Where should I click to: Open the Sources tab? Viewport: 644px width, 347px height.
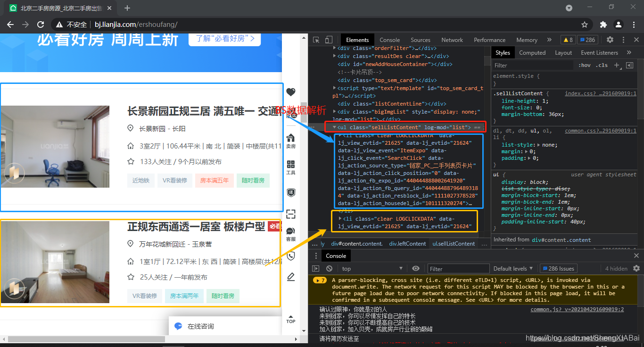(x=421, y=40)
